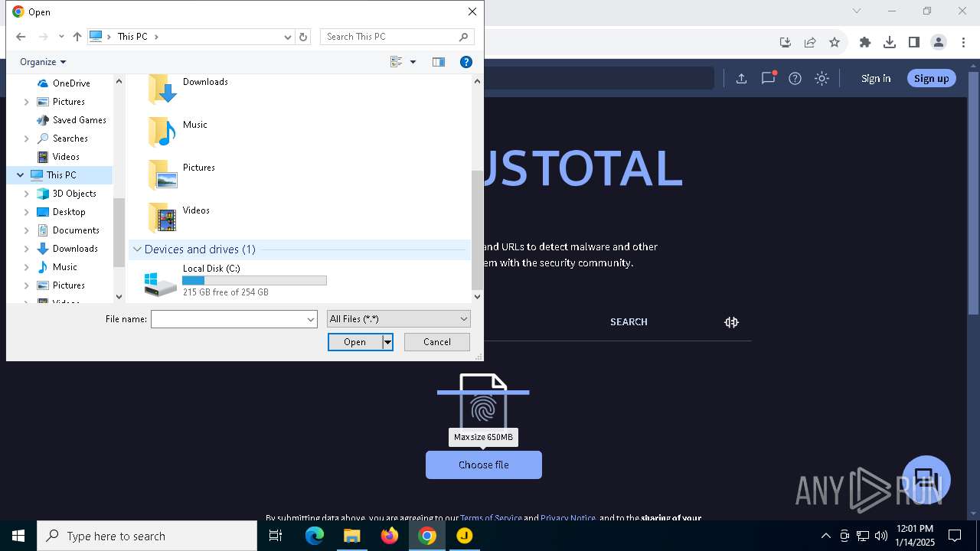Select Documents in navigation pane
Image resolution: width=980 pixels, height=551 pixels.
coord(76,230)
